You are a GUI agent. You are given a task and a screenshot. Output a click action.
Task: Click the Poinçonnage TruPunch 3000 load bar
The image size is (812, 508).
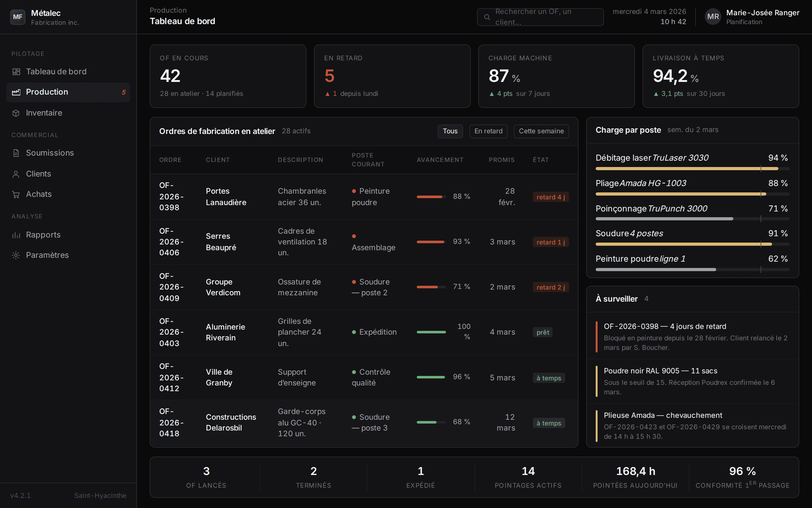[692, 219]
